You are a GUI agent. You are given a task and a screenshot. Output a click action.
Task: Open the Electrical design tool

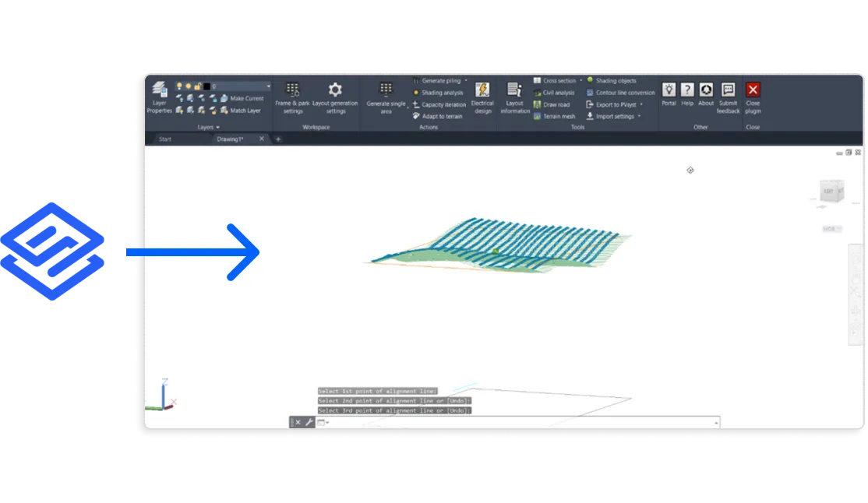coord(482,97)
